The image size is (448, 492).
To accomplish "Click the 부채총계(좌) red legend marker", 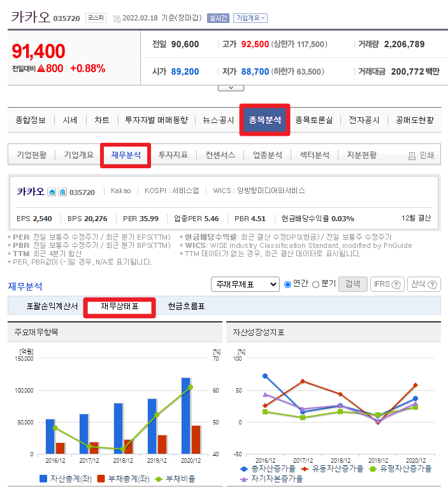I will pos(101,479).
